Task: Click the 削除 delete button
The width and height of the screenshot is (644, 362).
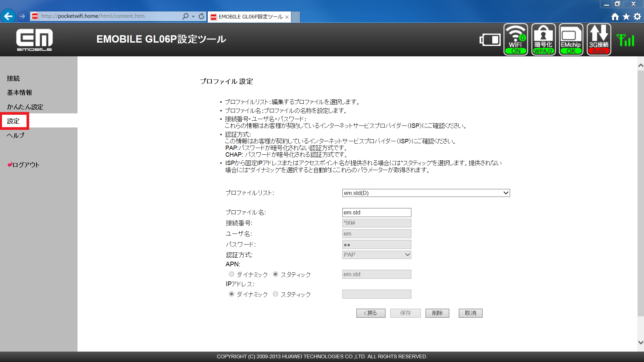Action: point(437,313)
